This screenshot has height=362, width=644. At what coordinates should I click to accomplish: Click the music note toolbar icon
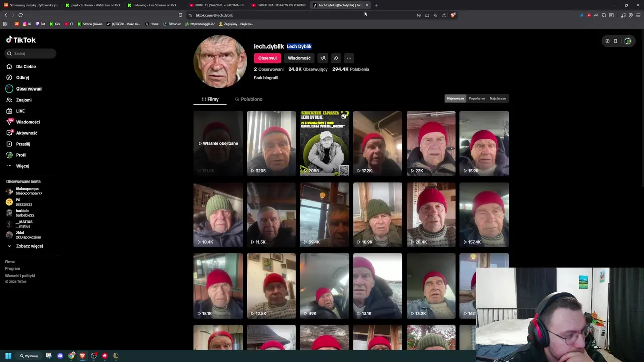tap(623, 15)
